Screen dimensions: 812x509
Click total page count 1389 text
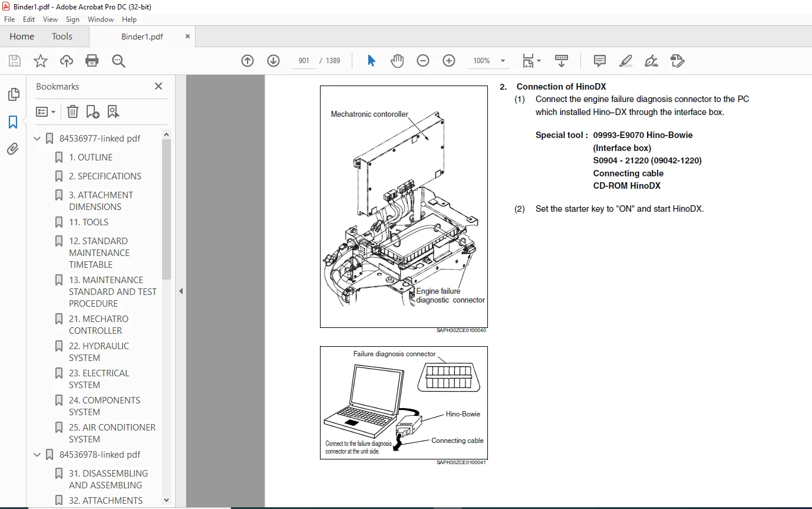[x=333, y=61]
